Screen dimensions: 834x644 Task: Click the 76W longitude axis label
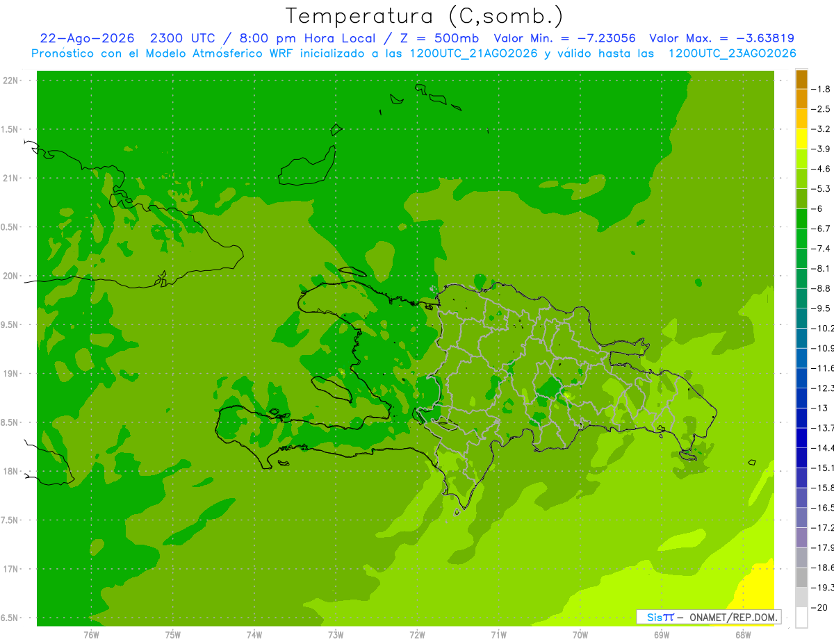tap(91, 634)
